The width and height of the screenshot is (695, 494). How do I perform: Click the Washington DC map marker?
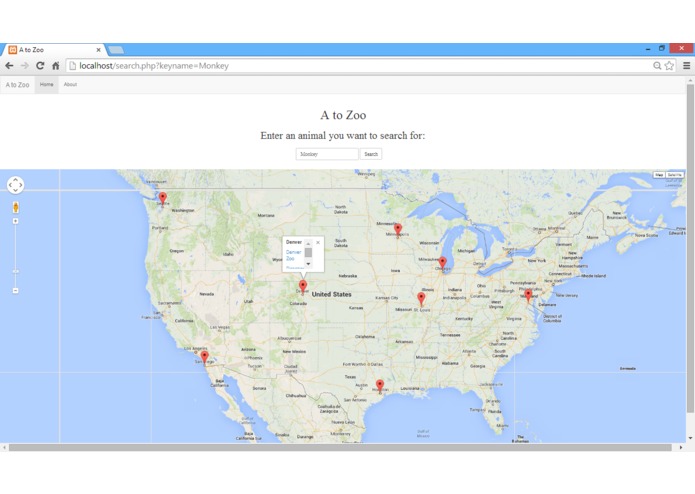point(528,295)
